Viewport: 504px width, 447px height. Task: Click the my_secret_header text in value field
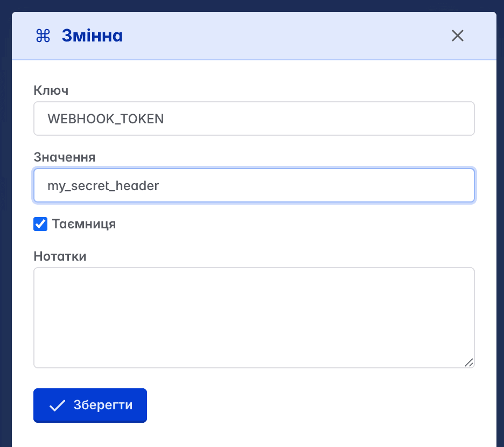tap(103, 186)
